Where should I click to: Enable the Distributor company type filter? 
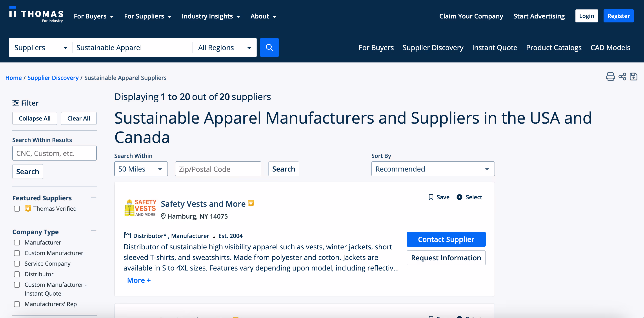(x=17, y=274)
